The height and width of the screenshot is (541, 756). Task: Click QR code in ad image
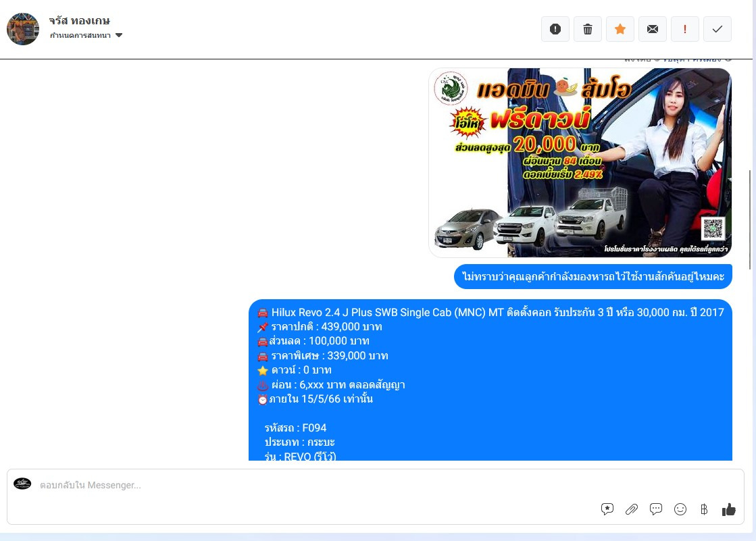click(x=713, y=228)
